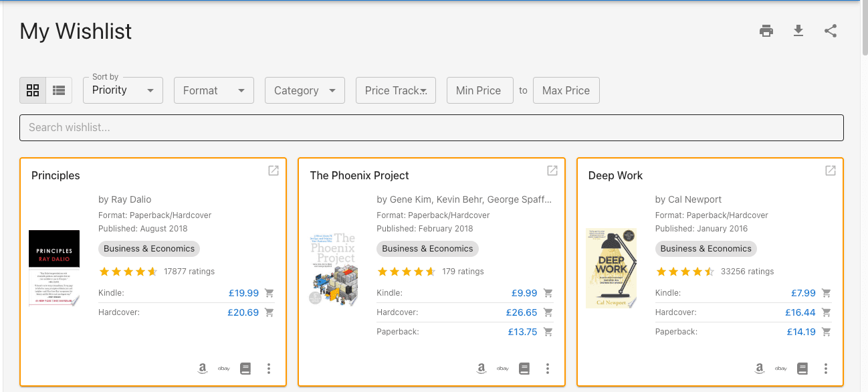
Task: Click the Principles book cover thumbnail
Action: (54, 268)
